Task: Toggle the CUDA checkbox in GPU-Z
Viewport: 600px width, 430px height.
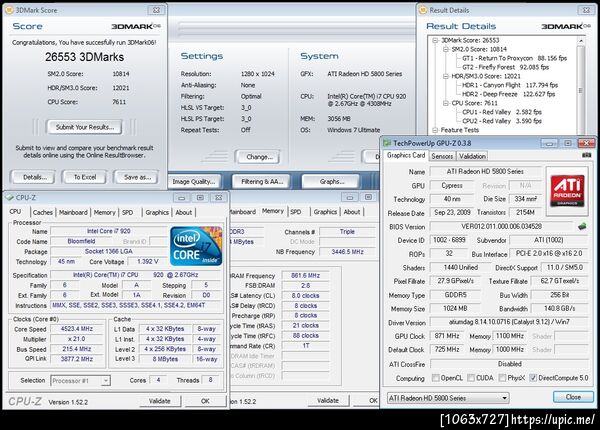Action: tap(471, 378)
